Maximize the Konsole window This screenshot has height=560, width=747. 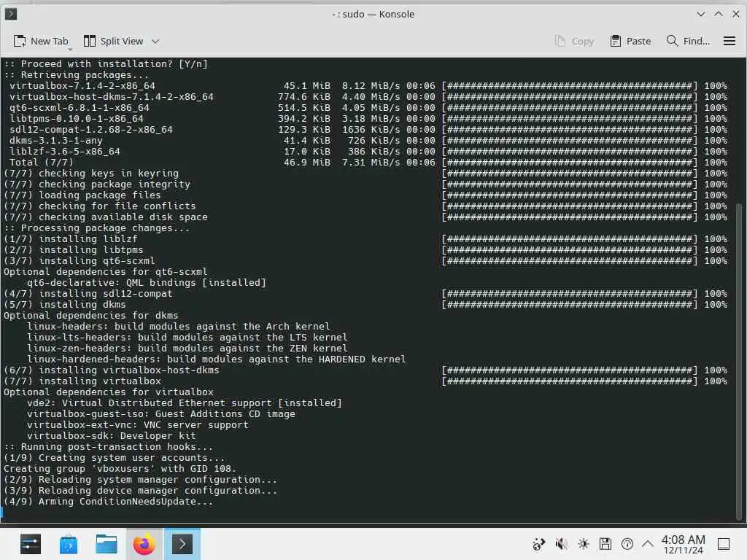[719, 15]
